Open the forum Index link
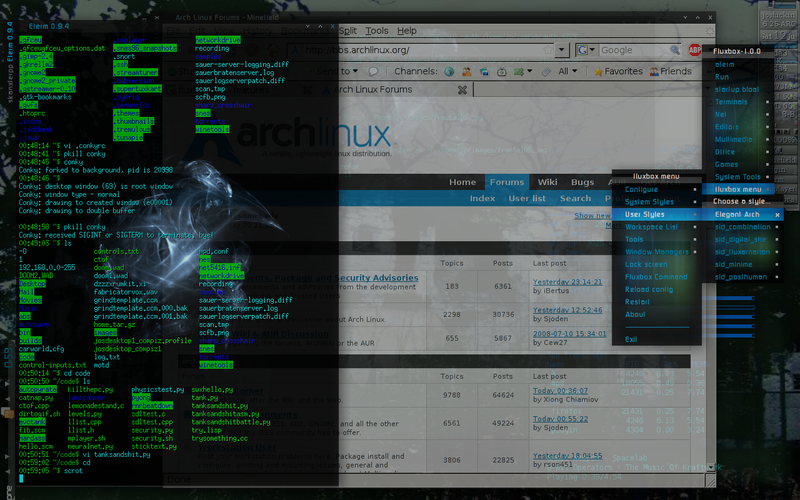This screenshot has height=500, width=800. coord(482,198)
